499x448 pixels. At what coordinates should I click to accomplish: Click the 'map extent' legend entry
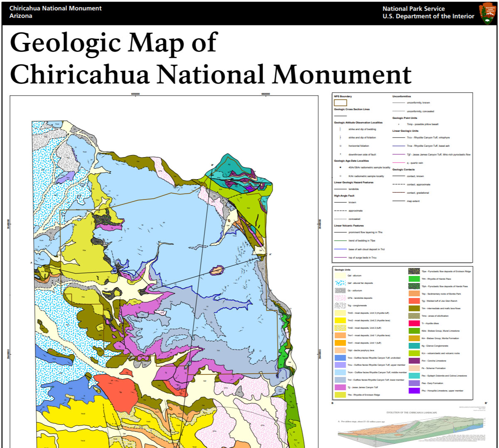[x=413, y=201]
